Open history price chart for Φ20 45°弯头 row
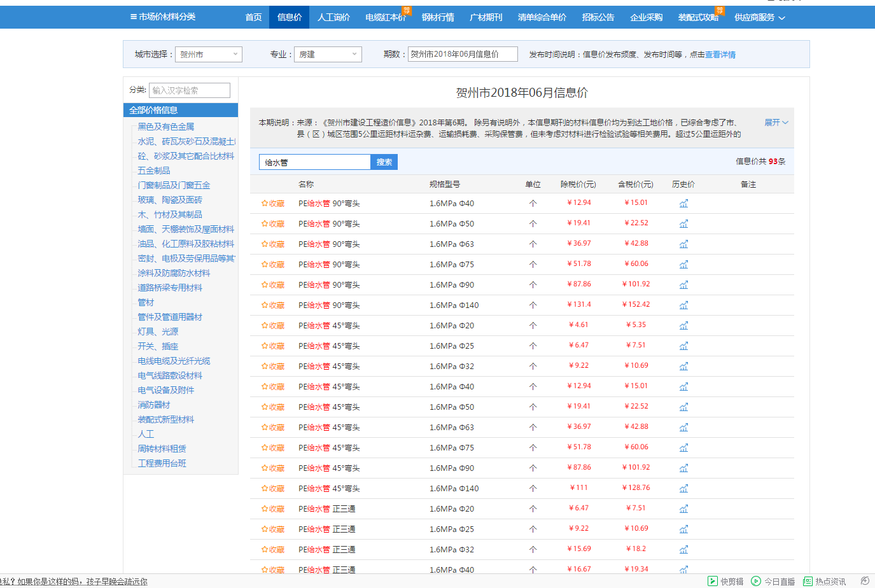Image resolution: width=875 pixels, height=588 pixels. point(683,326)
